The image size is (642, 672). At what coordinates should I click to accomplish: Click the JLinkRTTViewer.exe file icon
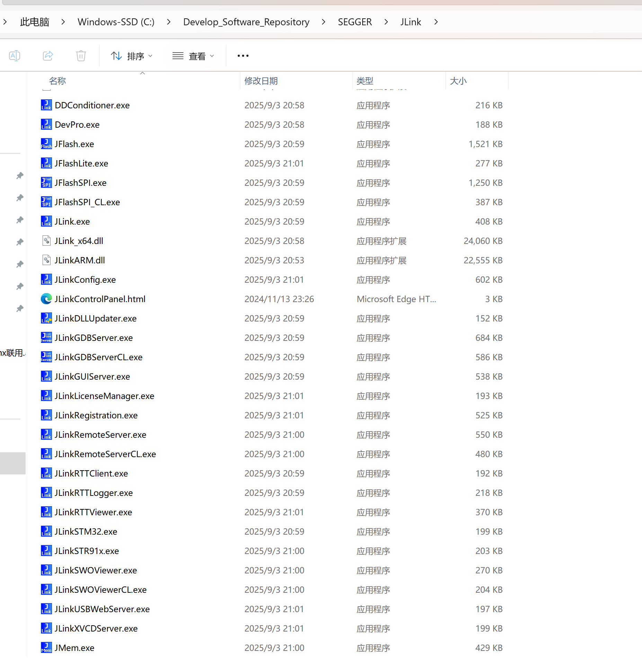[x=46, y=512]
